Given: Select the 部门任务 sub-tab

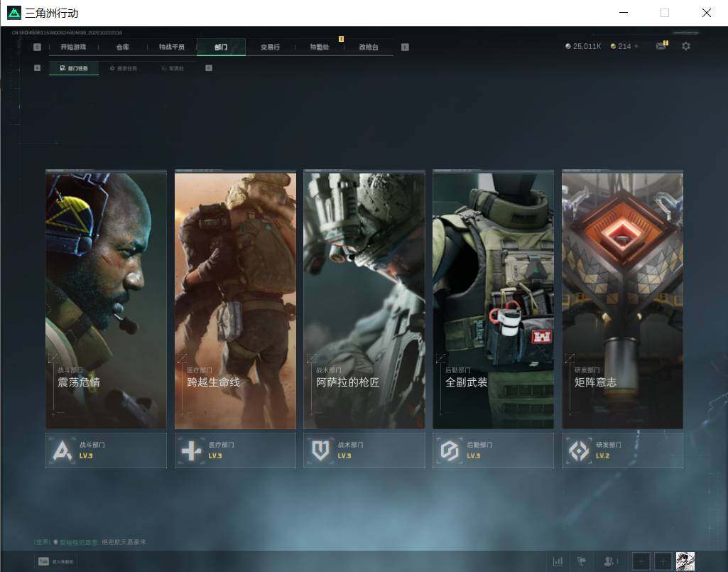Looking at the screenshot, I should (x=74, y=68).
